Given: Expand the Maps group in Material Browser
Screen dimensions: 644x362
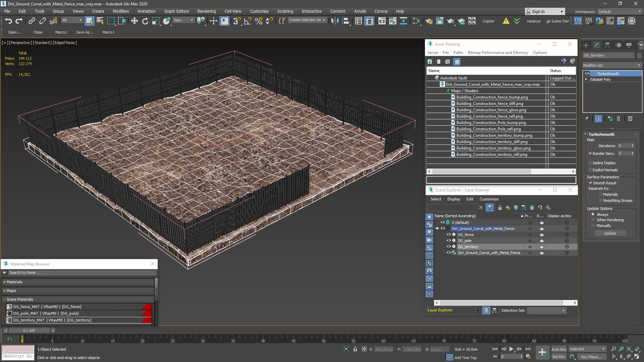Looking at the screenshot, I should tap(4, 291).
